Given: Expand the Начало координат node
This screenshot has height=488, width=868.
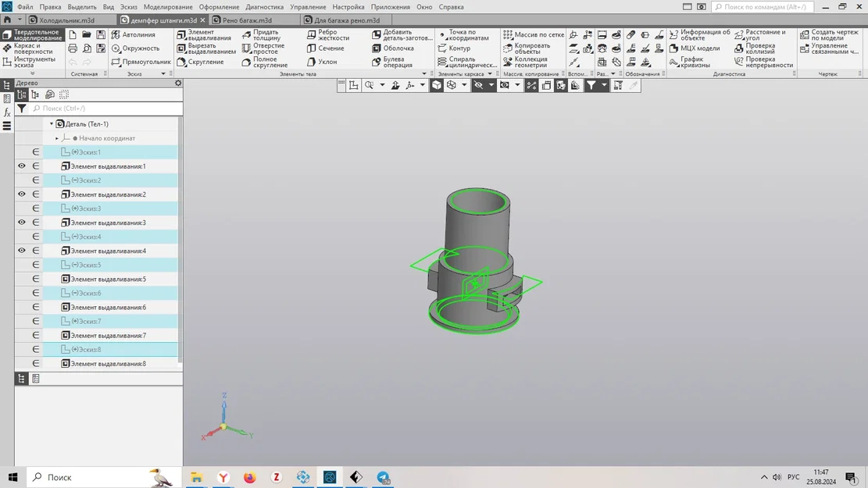Looking at the screenshot, I should (x=57, y=138).
